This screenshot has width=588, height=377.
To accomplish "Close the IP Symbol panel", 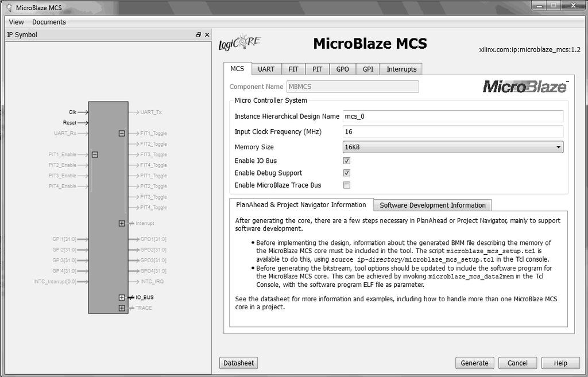I will [207, 34].
